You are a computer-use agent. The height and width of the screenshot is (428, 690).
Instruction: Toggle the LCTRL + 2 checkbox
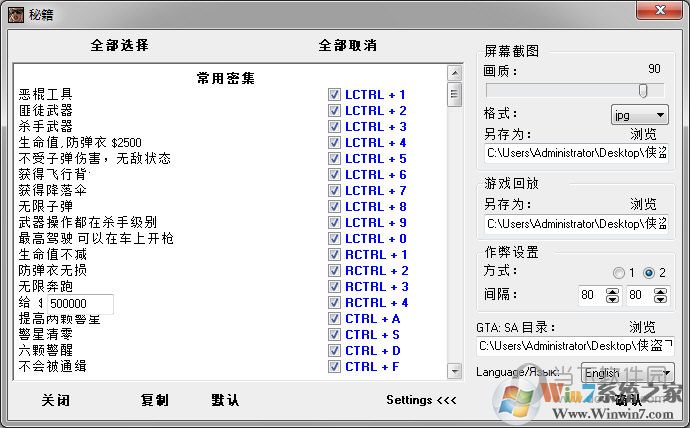334,111
